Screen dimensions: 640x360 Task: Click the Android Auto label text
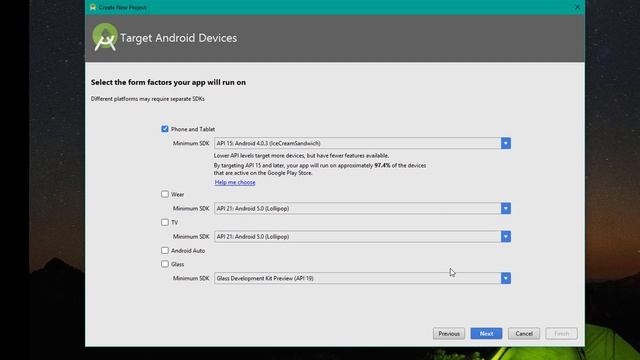(x=188, y=251)
